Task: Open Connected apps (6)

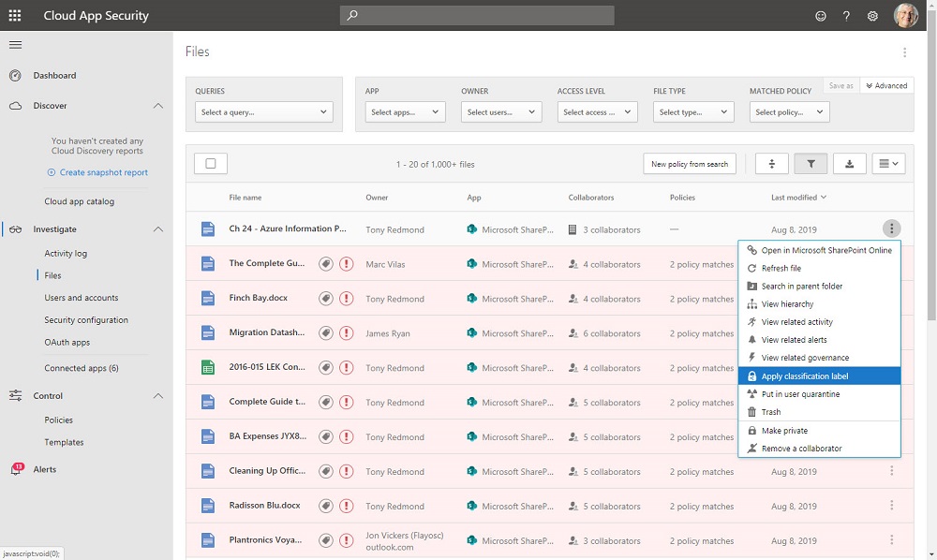Action: (82, 368)
